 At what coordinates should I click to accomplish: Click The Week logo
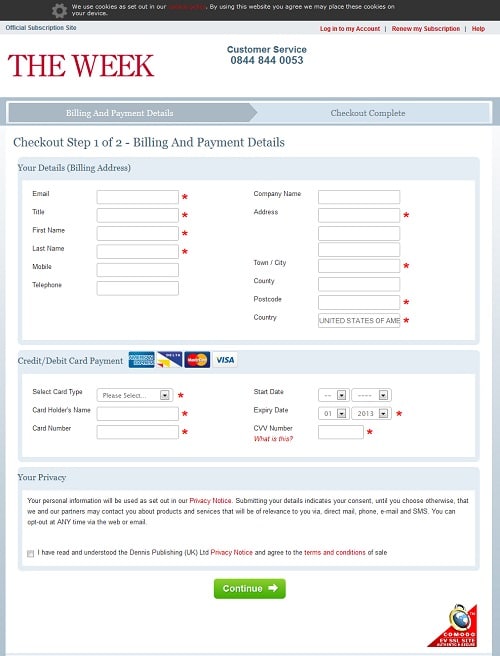[x=81, y=66]
